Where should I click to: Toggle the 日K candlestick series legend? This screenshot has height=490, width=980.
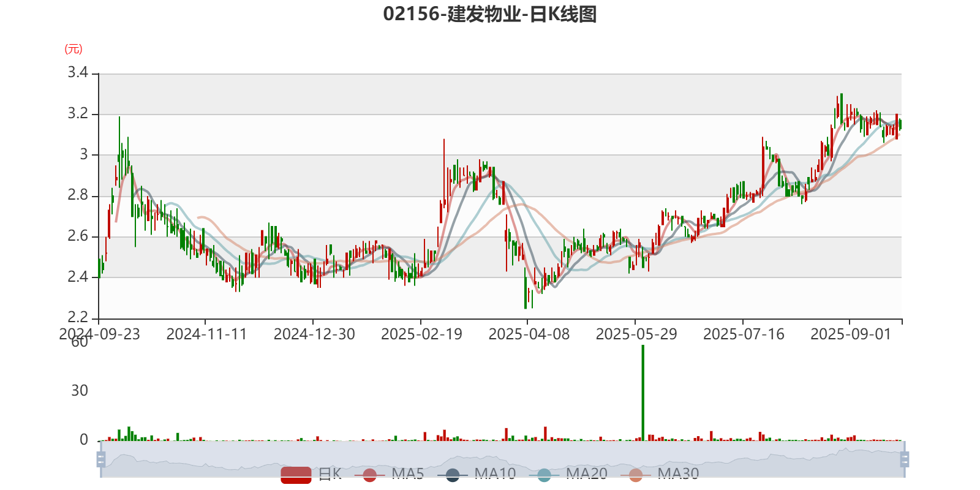point(311,474)
